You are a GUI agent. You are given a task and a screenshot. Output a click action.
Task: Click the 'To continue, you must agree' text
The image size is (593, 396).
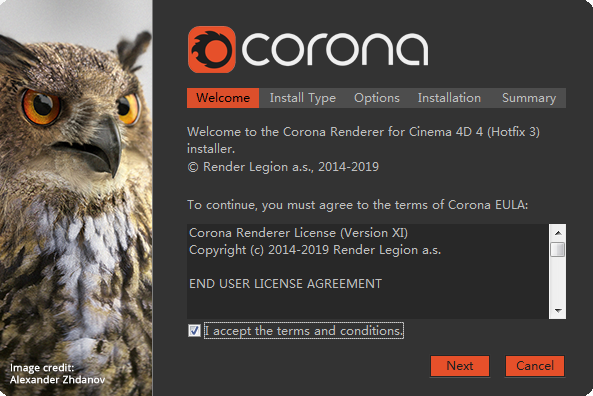point(357,205)
